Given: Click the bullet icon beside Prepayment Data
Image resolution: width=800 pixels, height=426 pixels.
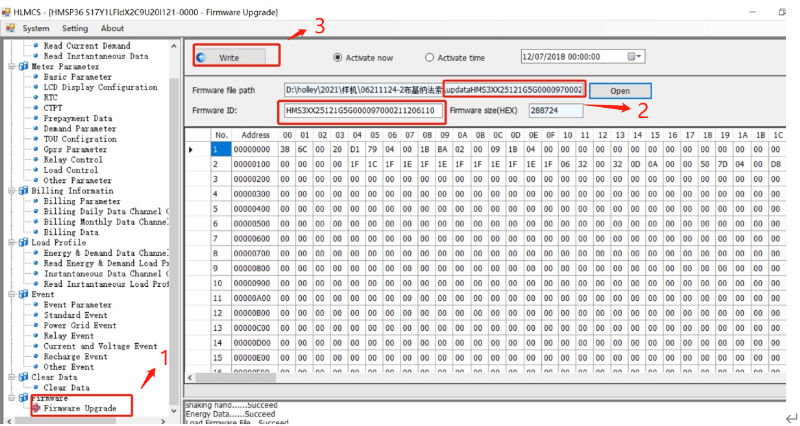Looking at the screenshot, I should (x=36, y=118).
